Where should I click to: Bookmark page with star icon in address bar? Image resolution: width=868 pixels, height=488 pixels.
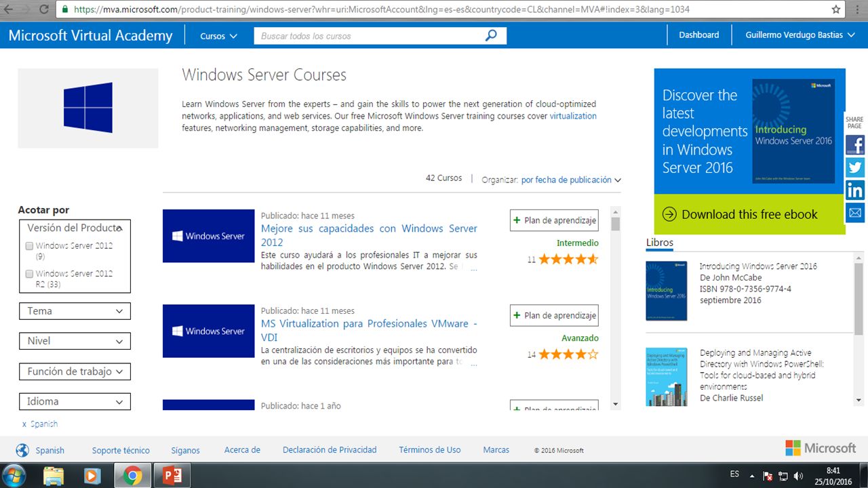click(x=836, y=10)
